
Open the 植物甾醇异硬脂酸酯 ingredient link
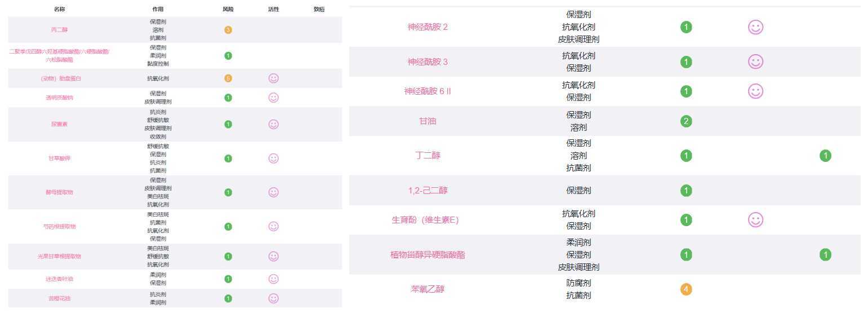click(428, 255)
